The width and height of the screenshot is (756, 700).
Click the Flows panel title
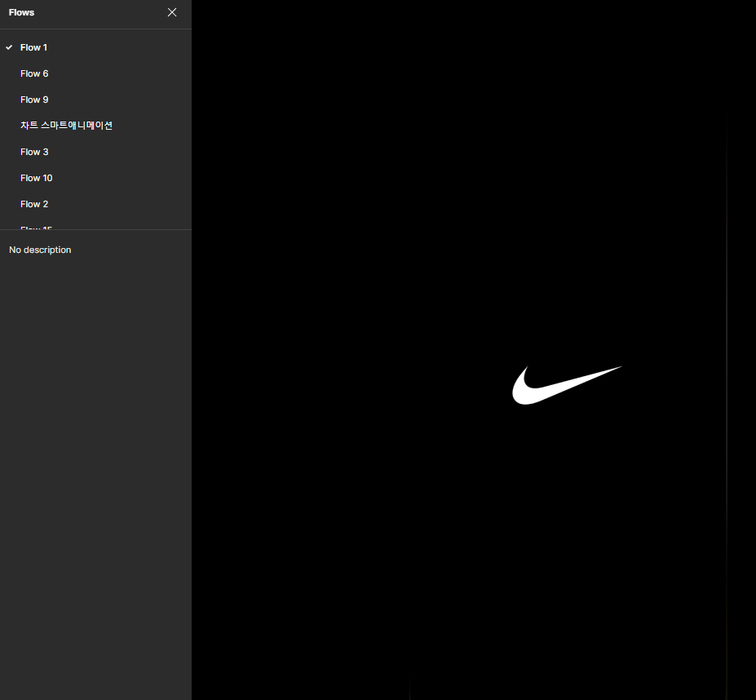pyautogui.click(x=21, y=12)
